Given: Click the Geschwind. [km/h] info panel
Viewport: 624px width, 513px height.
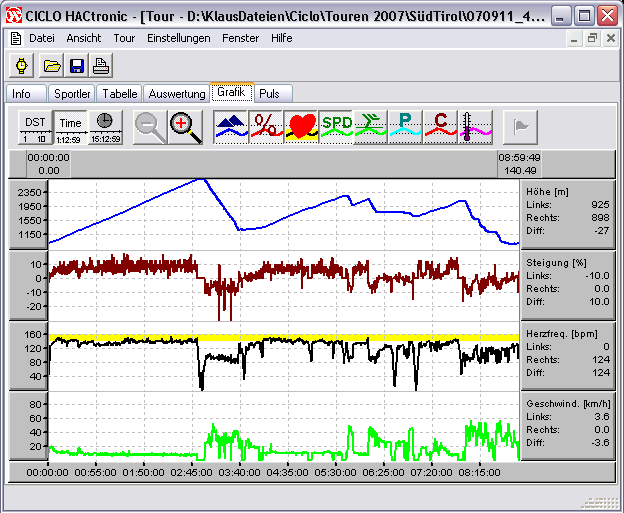Looking at the screenshot, I should click(x=567, y=426).
